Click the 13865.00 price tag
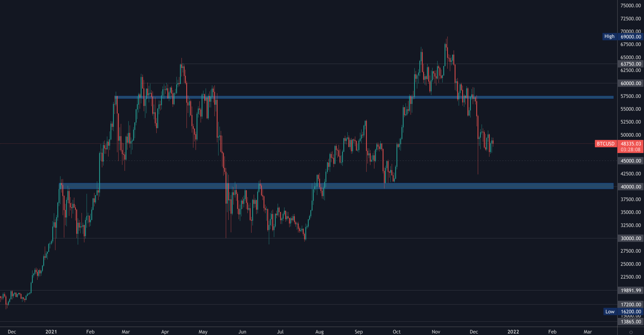Image resolution: width=644 pixels, height=335 pixels. 631,322
